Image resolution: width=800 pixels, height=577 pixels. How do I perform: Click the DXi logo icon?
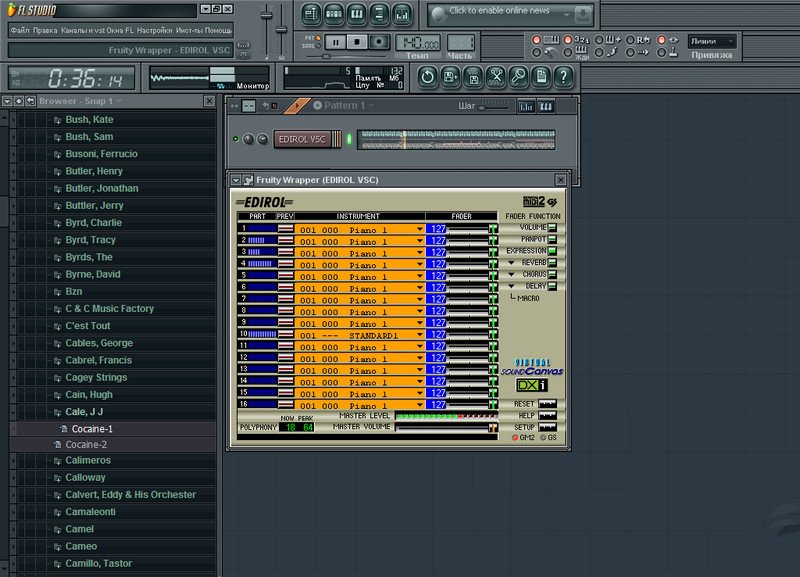(533, 384)
